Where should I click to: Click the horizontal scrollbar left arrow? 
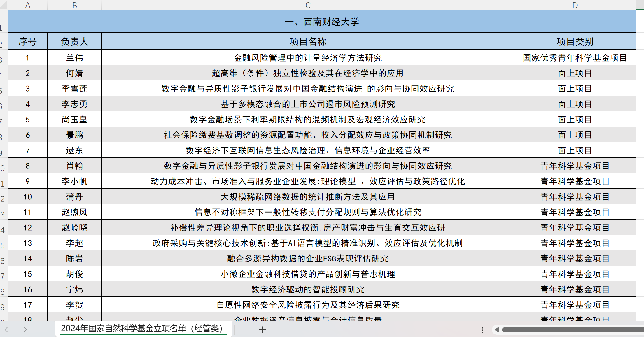(x=497, y=330)
